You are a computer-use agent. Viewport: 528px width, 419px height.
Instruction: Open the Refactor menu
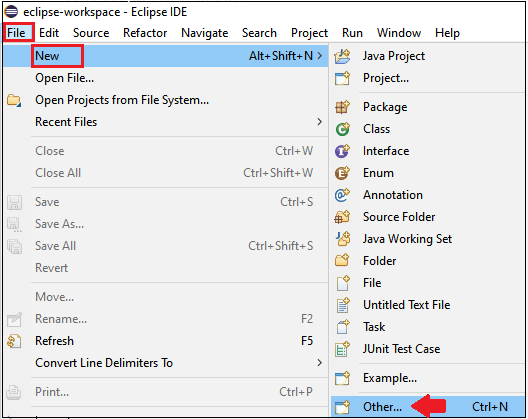(x=145, y=33)
